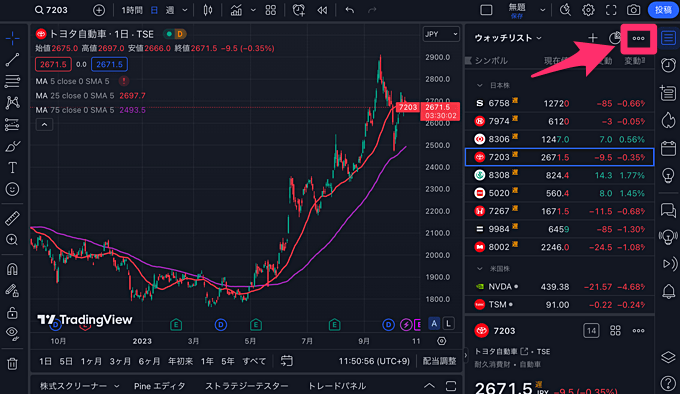
Task: Open the quick search magnifier
Action: tap(565, 10)
